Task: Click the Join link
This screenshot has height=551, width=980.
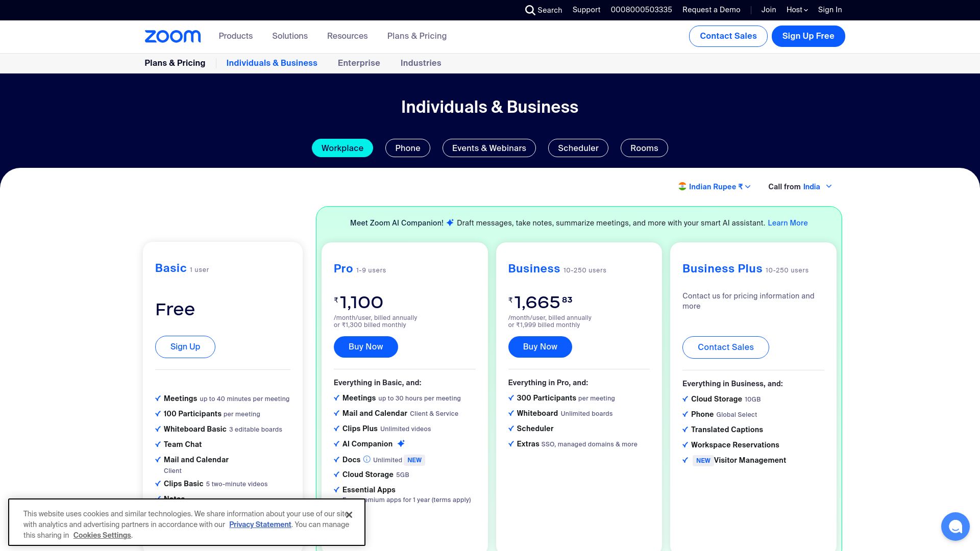Action: pos(769,10)
